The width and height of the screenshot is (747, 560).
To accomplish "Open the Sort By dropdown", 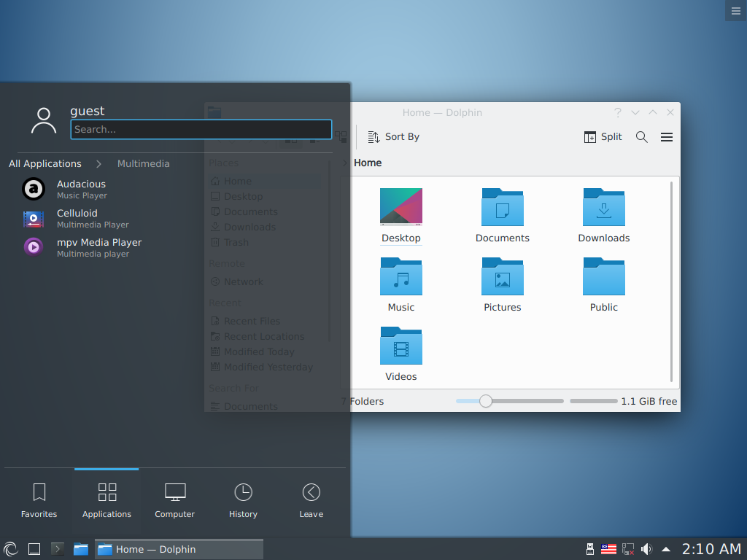I will (x=393, y=136).
